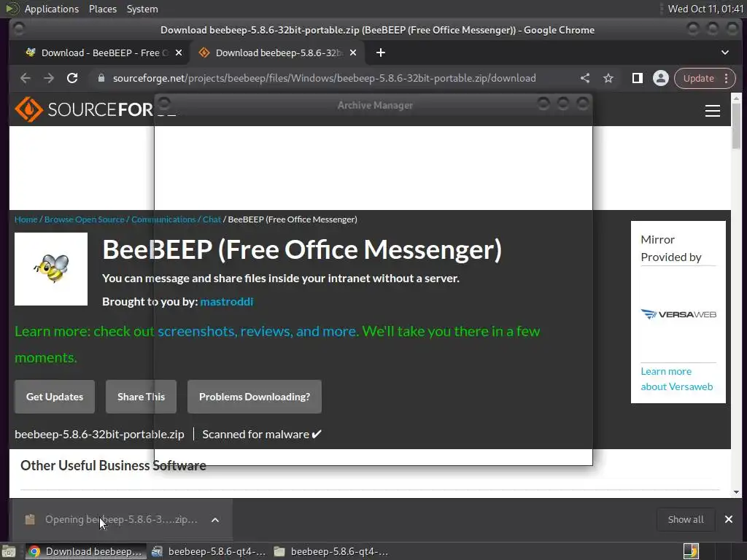Screen dimensions: 747x560
Task: Open the Chat breadcrumb link
Action: (x=212, y=219)
